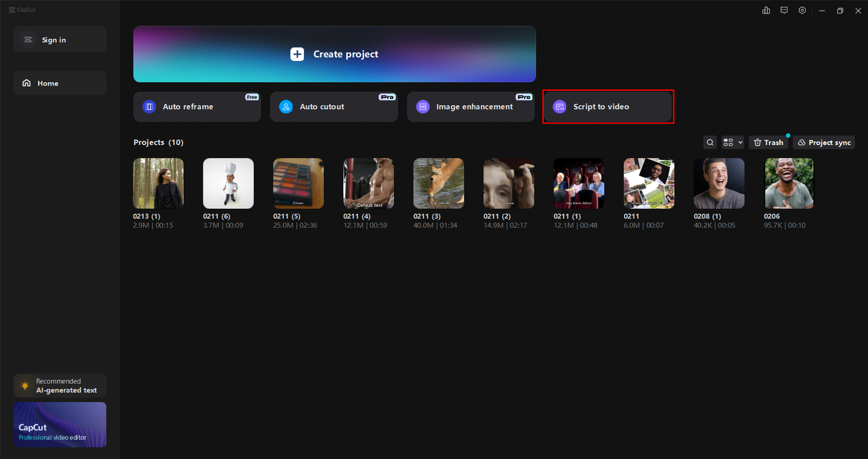Click the '40.2K | 00:05' project info
Viewport: 868px width, 459px height.
coord(715,225)
